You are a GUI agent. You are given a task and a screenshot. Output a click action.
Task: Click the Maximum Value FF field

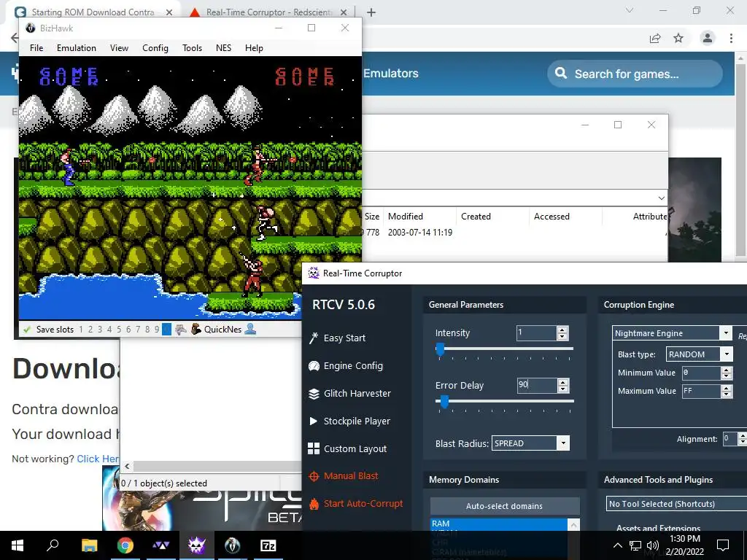click(701, 392)
